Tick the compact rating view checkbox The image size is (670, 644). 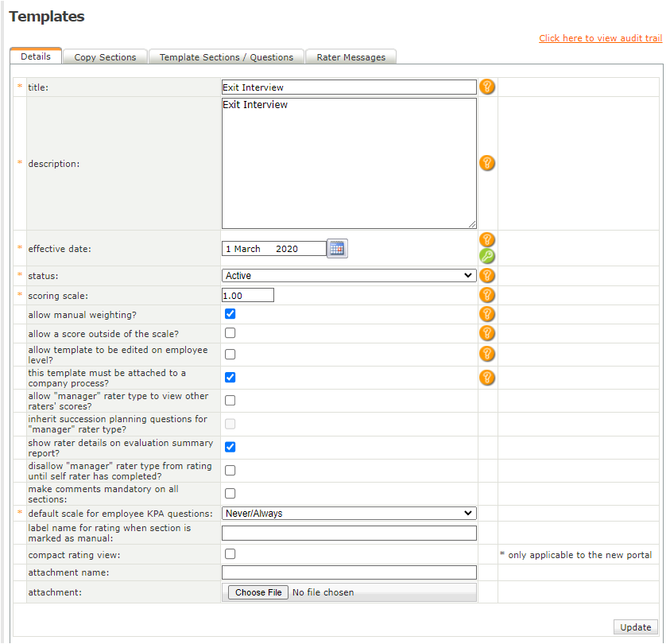point(230,553)
